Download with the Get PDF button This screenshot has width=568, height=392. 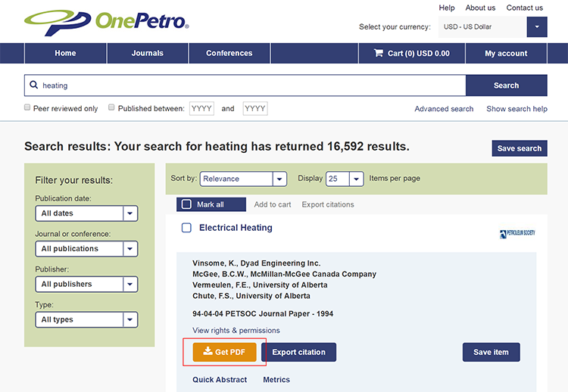[225, 352]
